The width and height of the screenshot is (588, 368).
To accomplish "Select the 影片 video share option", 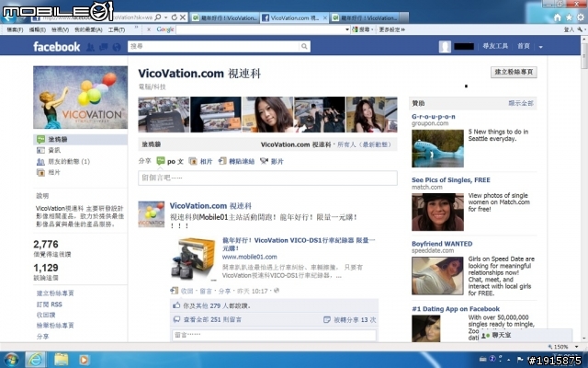I will (272, 161).
